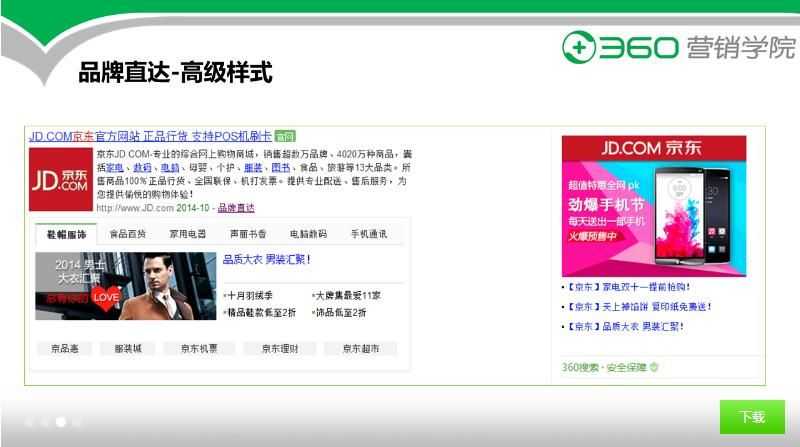This screenshot has height=447, width=800.
Task: Click the 品牌直达-高级样式 slide title
Action: pyautogui.click(x=175, y=72)
